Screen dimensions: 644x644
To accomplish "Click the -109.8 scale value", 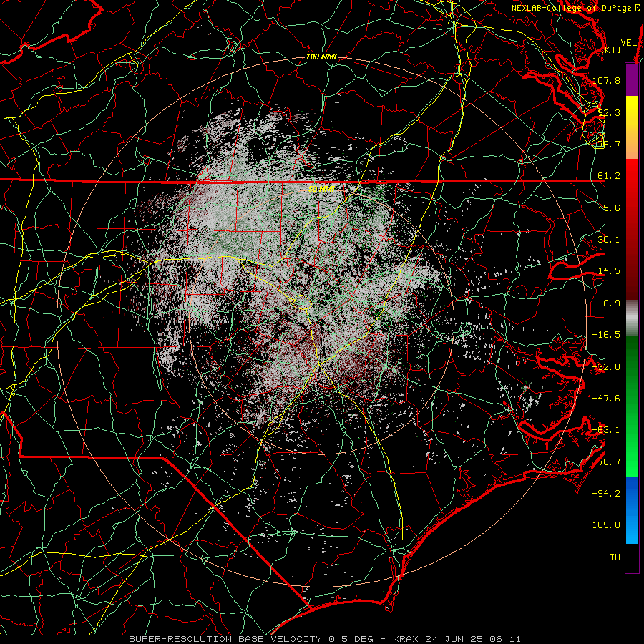I will click(x=603, y=525).
